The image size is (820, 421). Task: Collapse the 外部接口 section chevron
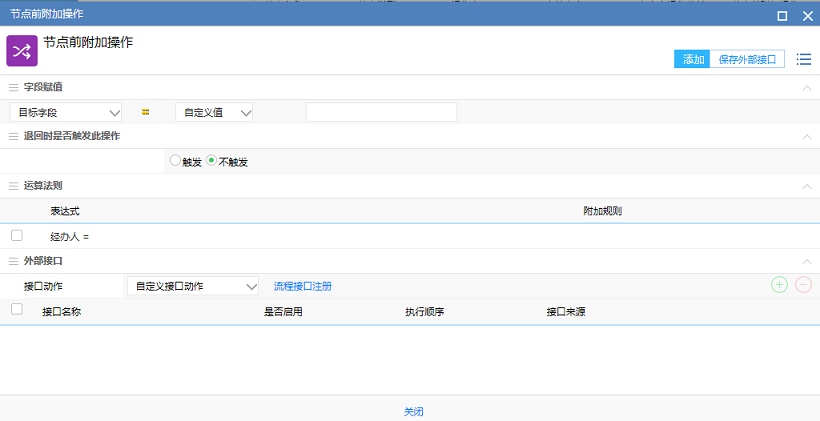point(807,261)
